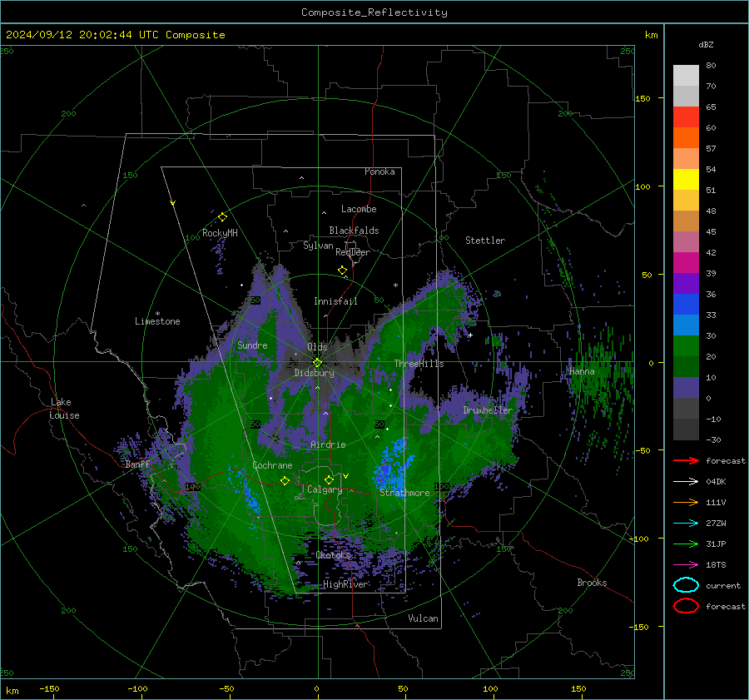Click the Didsbury town label
Screen dimensions: 749x700
click(x=314, y=373)
